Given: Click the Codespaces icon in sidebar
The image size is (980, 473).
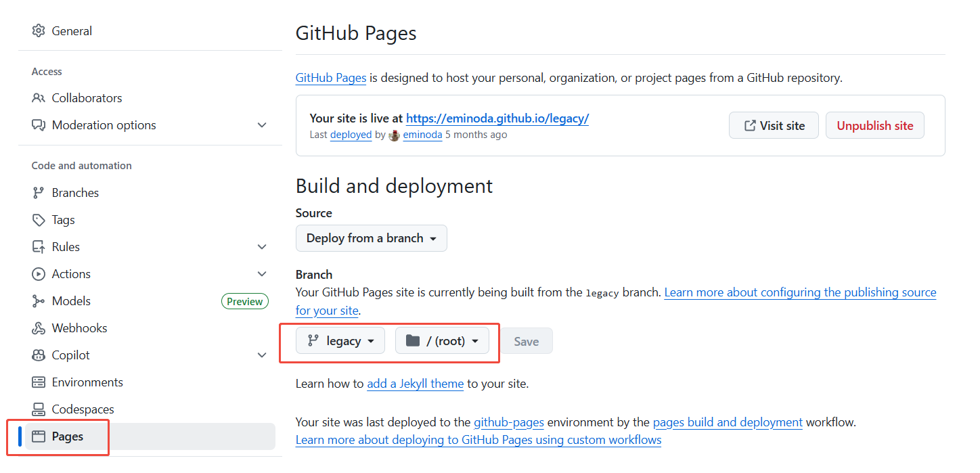Looking at the screenshot, I should pyautogui.click(x=39, y=409).
